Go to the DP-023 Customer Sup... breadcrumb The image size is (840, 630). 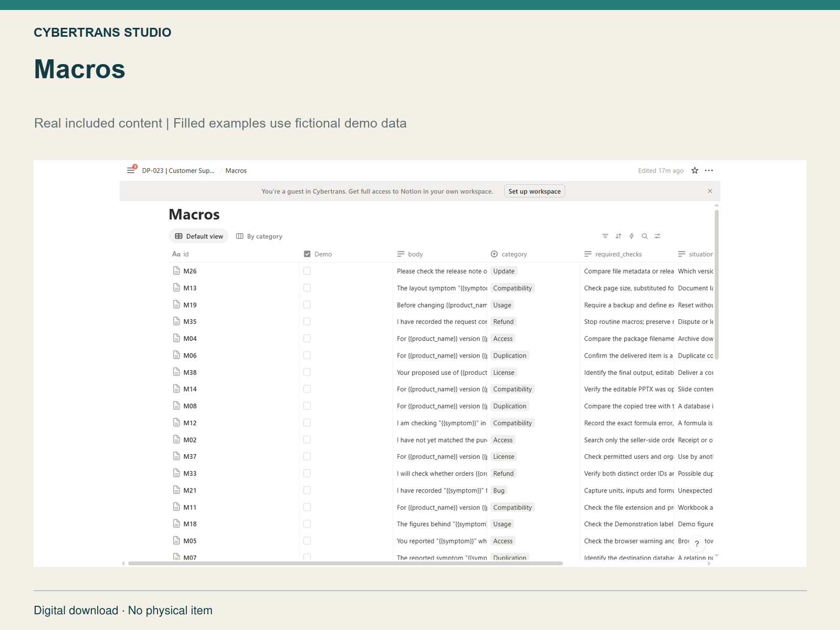click(178, 171)
